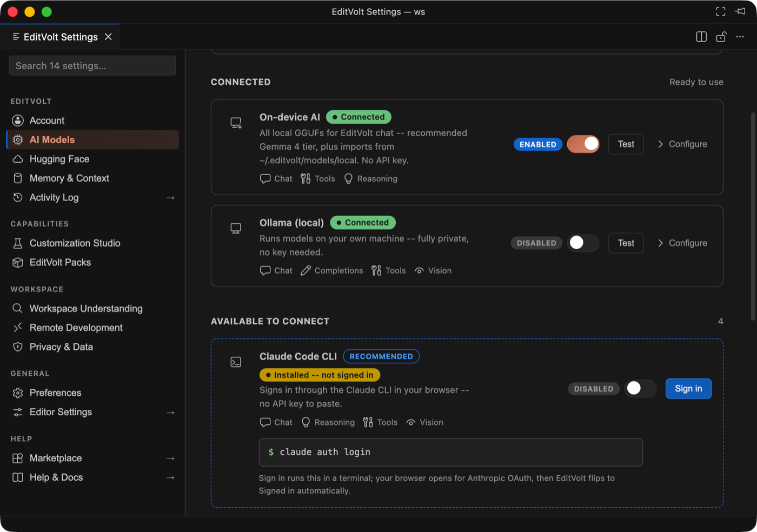Viewport: 757px width, 532px height.
Task: Test the Ollama (local) connection
Action: (626, 243)
